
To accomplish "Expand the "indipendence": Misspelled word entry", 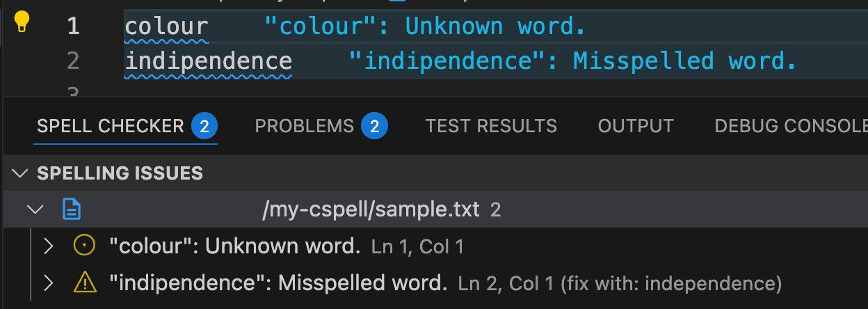I will coord(48,283).
